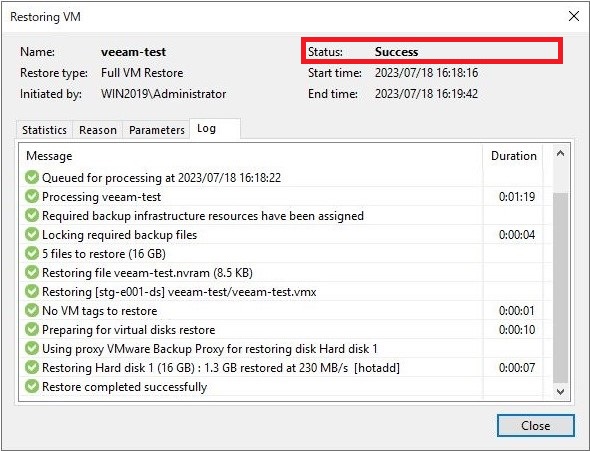The image size is (590, 451).
Task: Click success icon beside Preparing for virtual disks
Action: click(32, 330)
